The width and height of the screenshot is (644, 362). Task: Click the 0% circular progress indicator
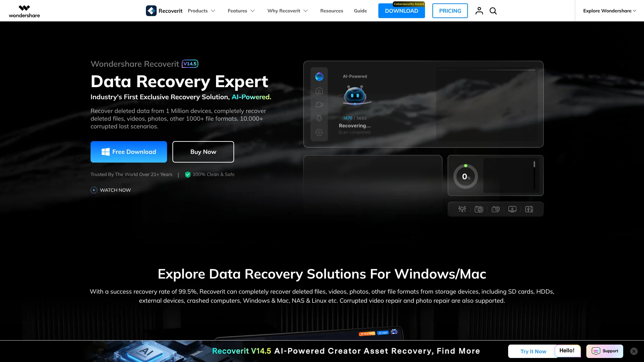(466, 176)
